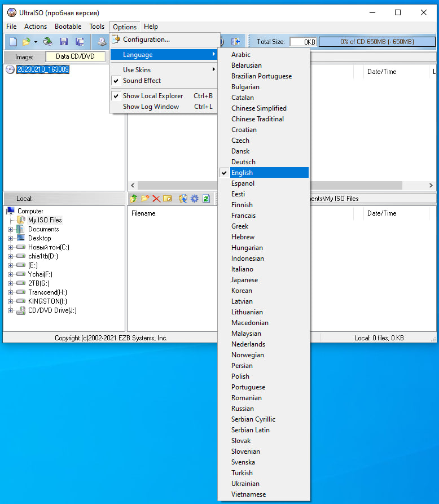Open the Tools menu
The height and width of the screenshot is (504, 439).
point(96,27)
